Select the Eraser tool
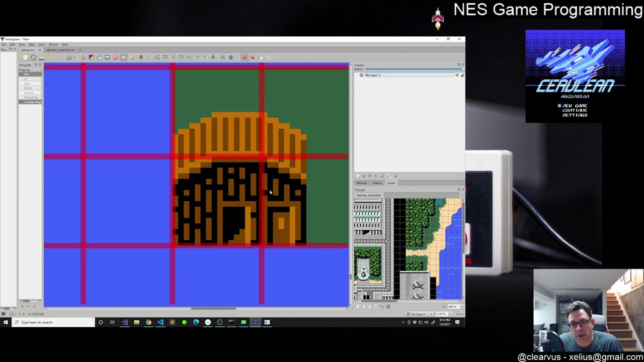This screenshot has width=644, height=362. pos(115,57)
